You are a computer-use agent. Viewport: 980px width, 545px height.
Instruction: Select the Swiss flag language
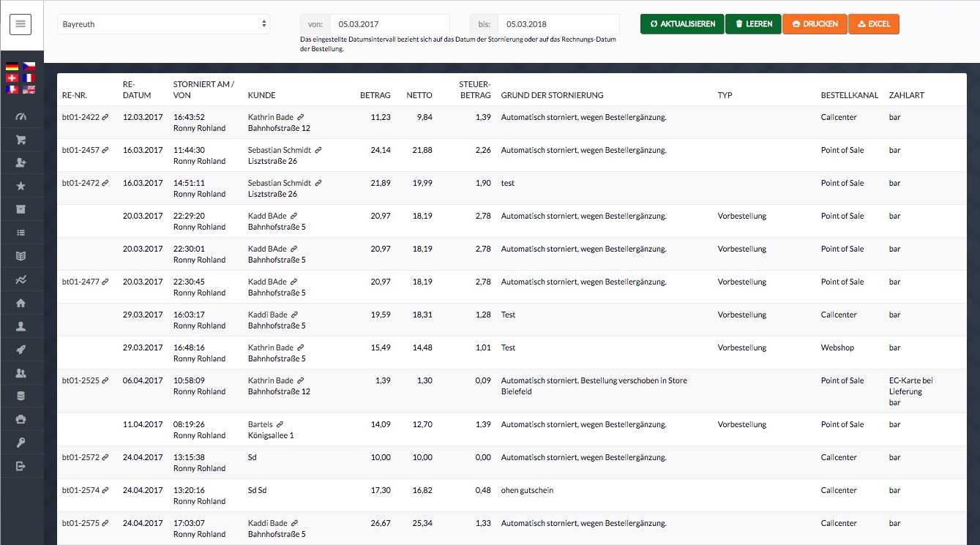click(x=12, y=78)
